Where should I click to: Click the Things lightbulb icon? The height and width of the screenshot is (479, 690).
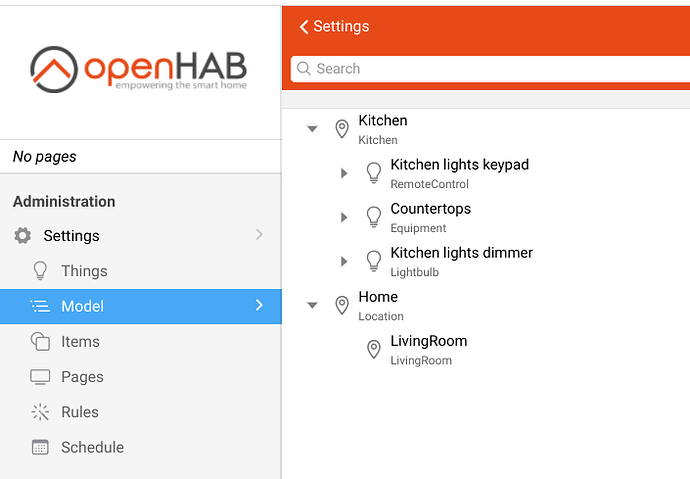tap(41, 271)
